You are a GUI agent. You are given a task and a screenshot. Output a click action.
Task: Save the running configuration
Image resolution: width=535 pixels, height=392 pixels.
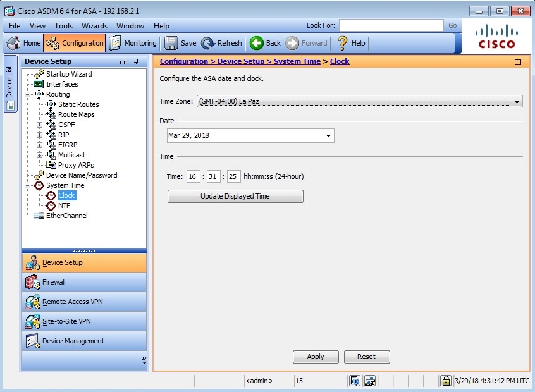pos(180,43)
